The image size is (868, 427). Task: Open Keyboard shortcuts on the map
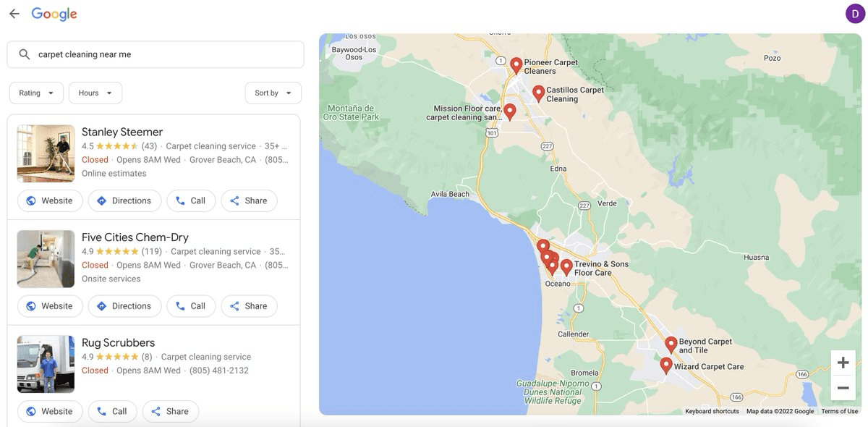[x=712, y=411]
